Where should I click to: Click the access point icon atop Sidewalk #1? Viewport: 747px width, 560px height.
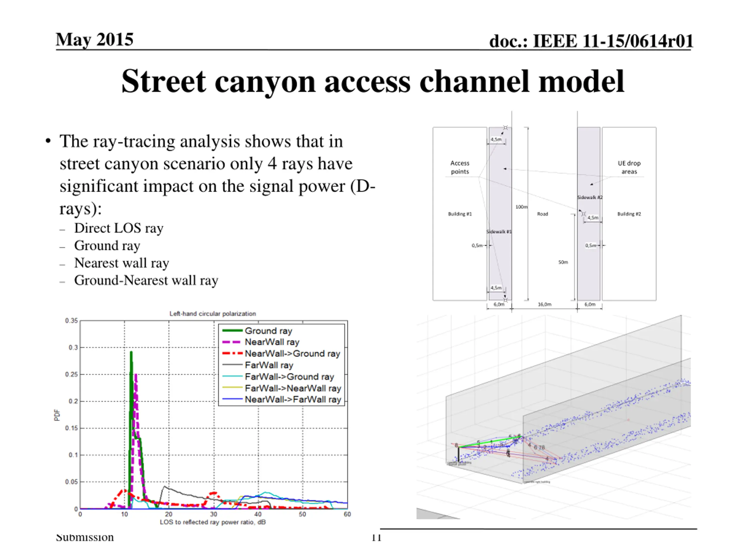506,127
